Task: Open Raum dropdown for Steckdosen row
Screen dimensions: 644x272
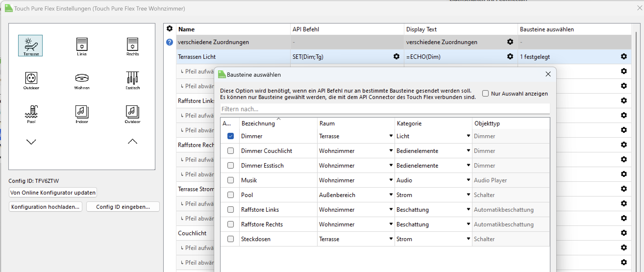Action: [391, 239]
